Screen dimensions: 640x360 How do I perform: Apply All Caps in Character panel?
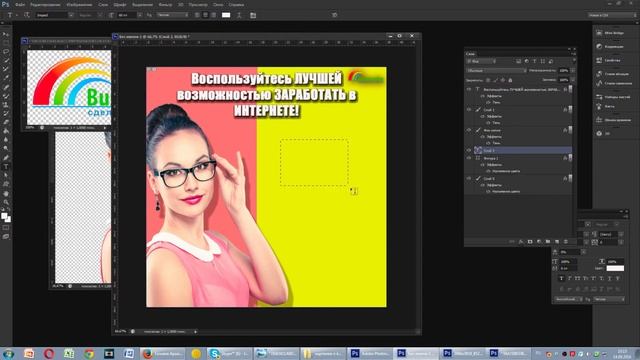[x=578, y=278]
